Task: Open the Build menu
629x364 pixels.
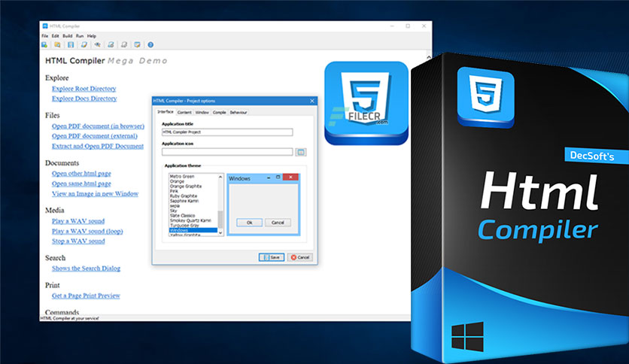Action: 67,35
